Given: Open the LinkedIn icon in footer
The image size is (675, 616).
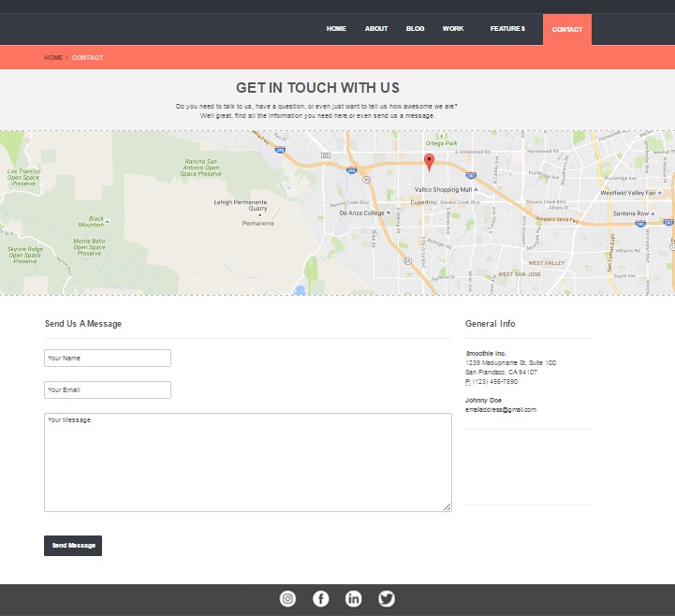Looking at the screenshot, I should pyautogui.click(x=354, y=599).
